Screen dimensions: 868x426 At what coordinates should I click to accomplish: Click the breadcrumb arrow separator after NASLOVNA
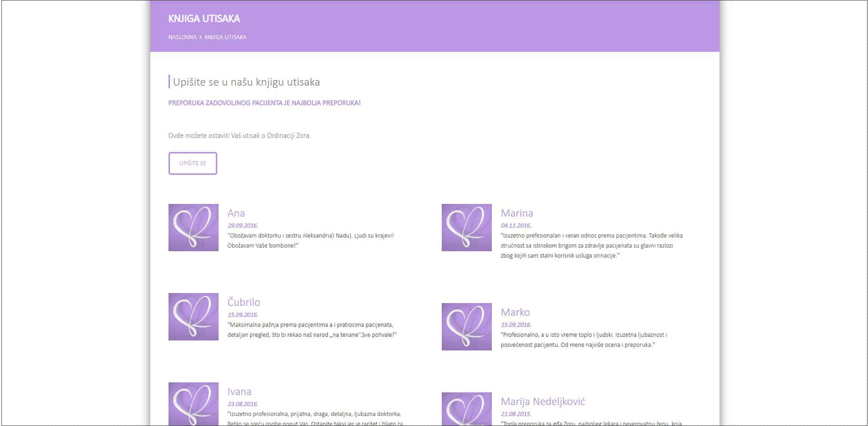[x=200, y=37]
